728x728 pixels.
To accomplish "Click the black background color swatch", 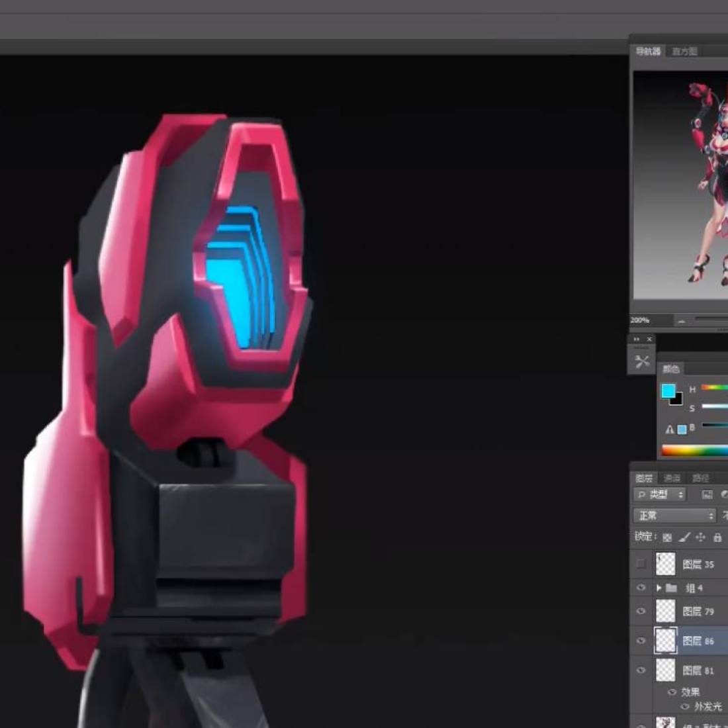I will [678, 400].
